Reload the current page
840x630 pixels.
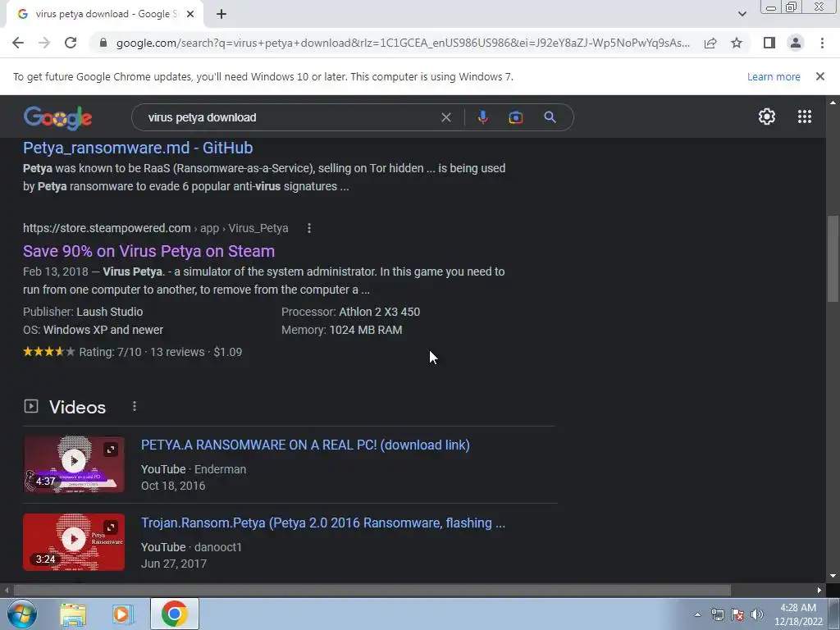point(71,43)
